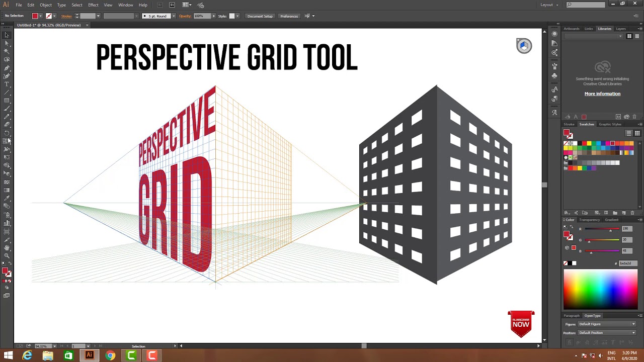Adjust the R red color slider
The height and width of the screenshot is (362, 644).
point(602,230)
